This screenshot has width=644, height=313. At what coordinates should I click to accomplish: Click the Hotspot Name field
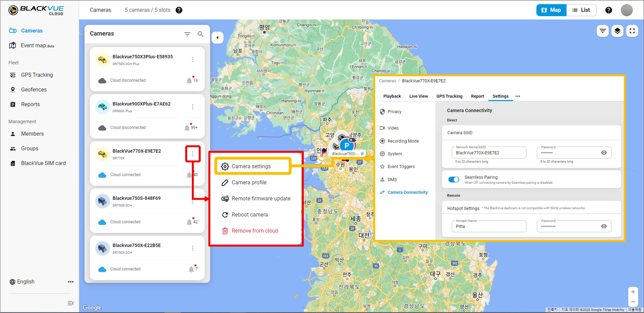click(489, 226)
